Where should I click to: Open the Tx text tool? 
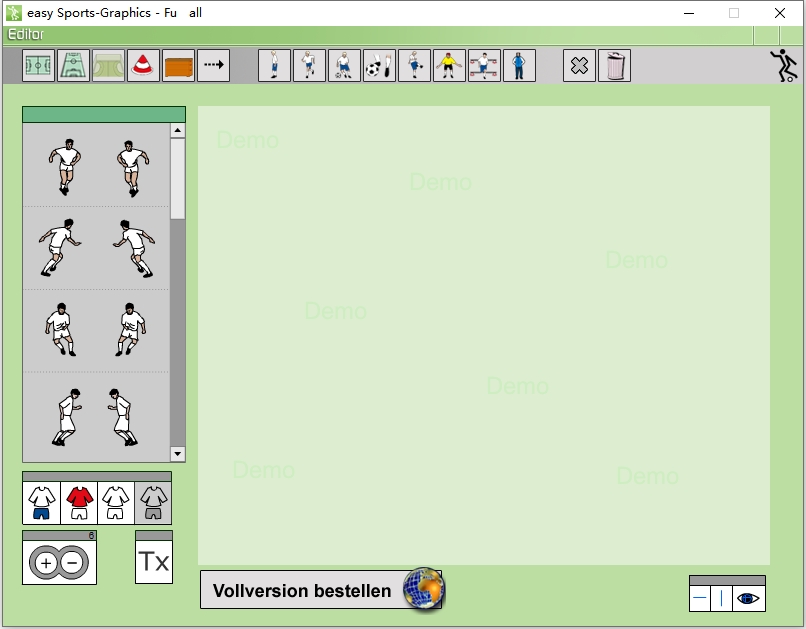(x=154, y=562)
